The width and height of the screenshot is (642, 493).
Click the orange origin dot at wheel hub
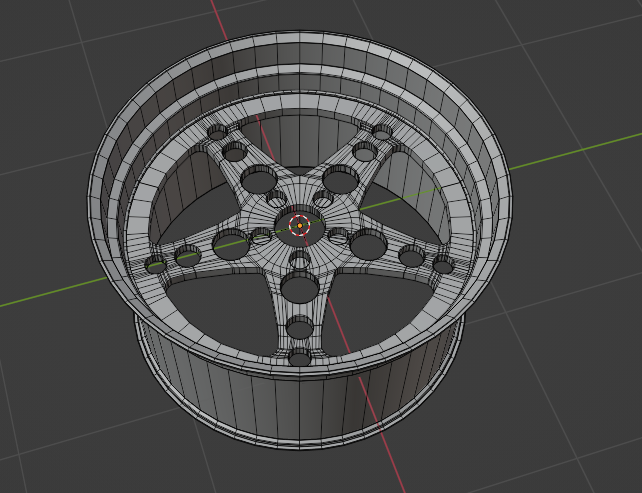click(300, 226)
